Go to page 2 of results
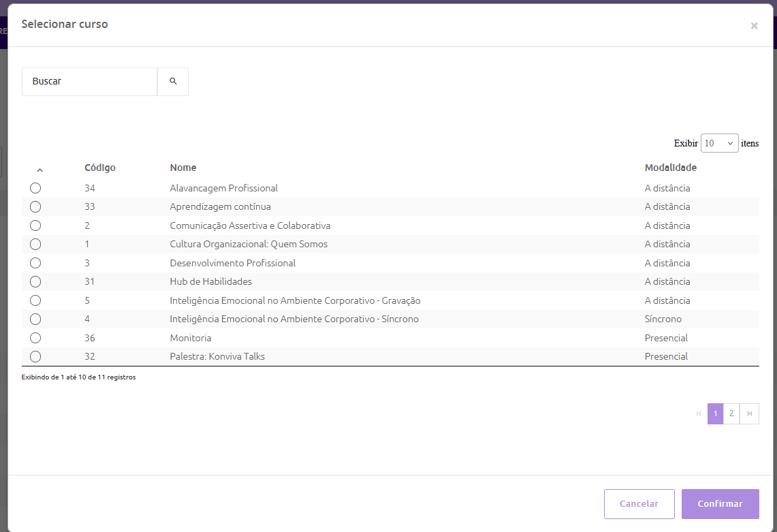Screen dimensions: 777x532 (731, 413)
